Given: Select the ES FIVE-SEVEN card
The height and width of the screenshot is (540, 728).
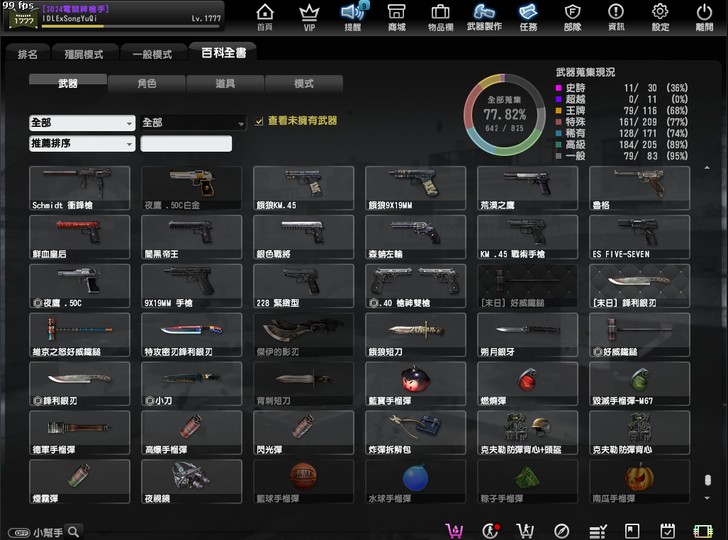Looking at the screenshot, I should tap(639, 237).
